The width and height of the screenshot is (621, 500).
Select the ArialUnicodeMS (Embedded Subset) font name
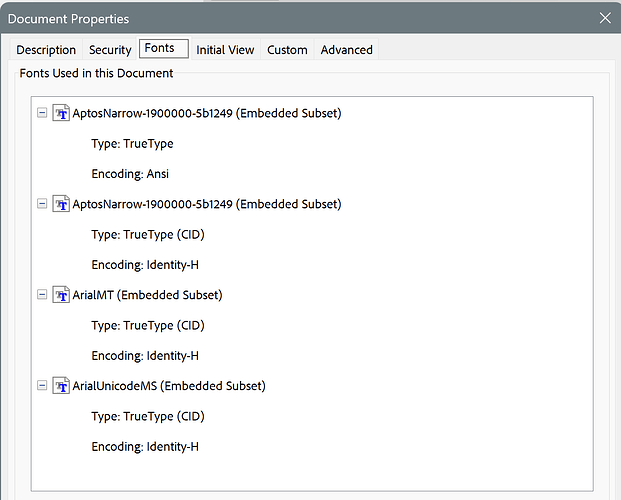169,386
